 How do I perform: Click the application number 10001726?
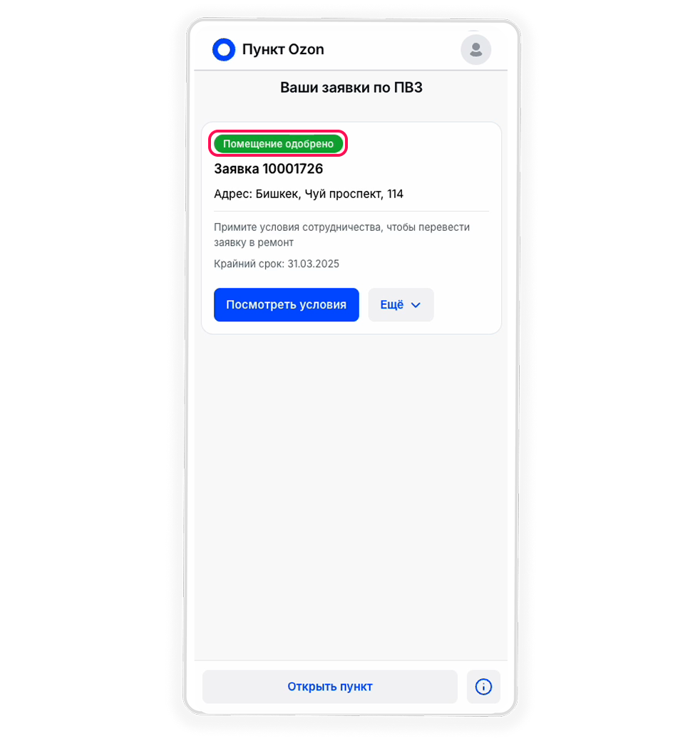tap(292, 169)
